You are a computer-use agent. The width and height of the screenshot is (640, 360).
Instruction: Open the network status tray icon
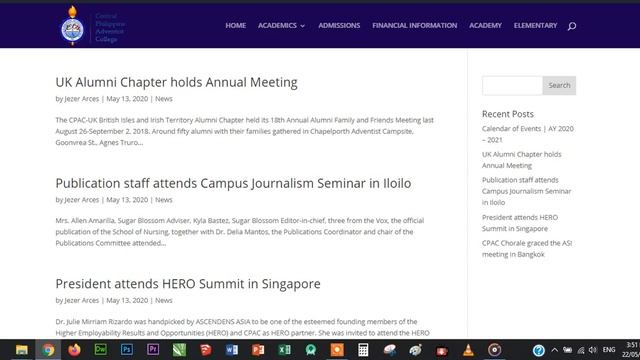(581, 350)
